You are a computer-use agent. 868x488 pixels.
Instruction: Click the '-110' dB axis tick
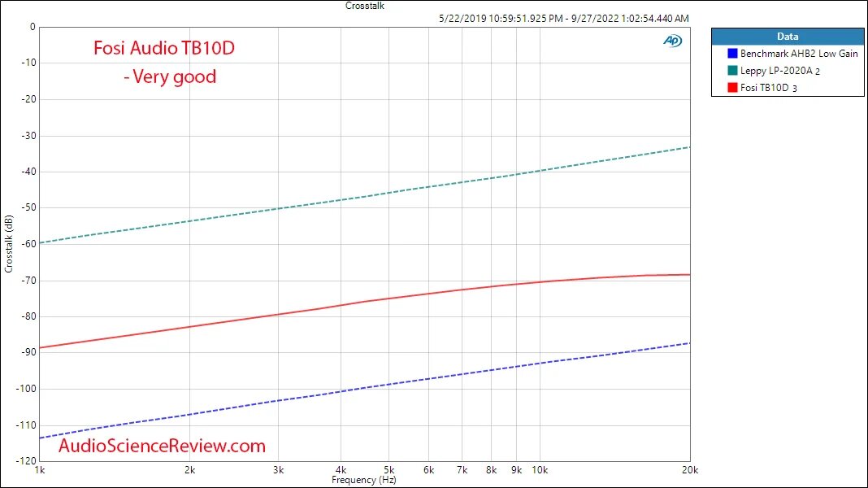tap(27, 425)
